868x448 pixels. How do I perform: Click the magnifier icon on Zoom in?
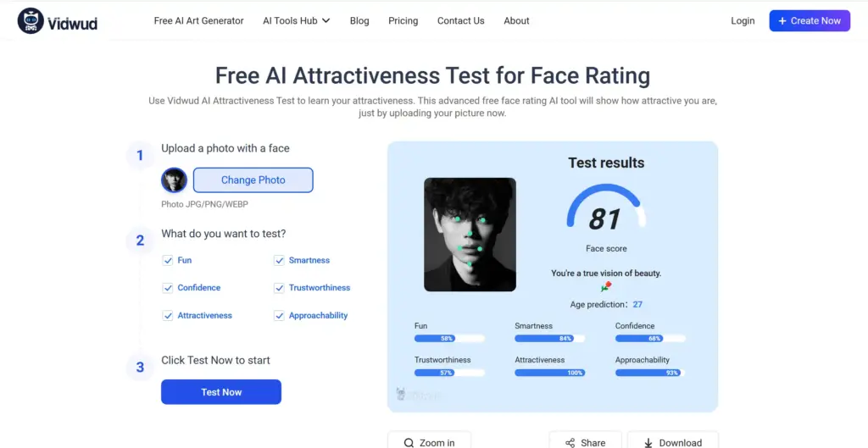pyautogui.click(x=409, y=442)
